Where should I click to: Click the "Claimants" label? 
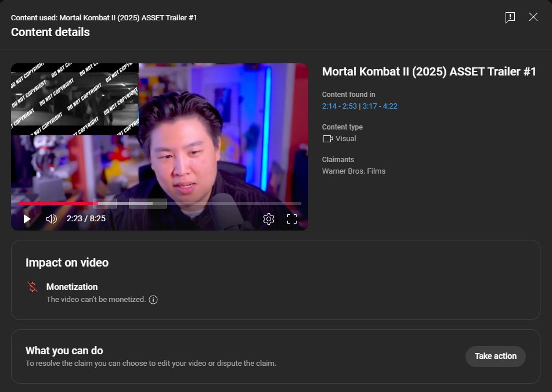pyautogui.click(x=338, y=160)
